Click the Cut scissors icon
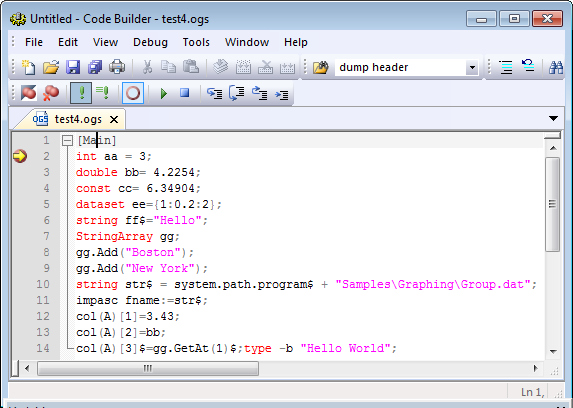The height and width of the screenshot is (408, 573). point(147,67)
